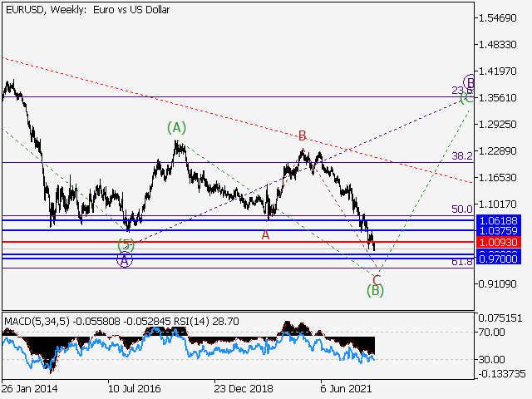Click the EURUSD, Weekly chart title
Screen dimensions: 532x399
click(x=87, y=10)
